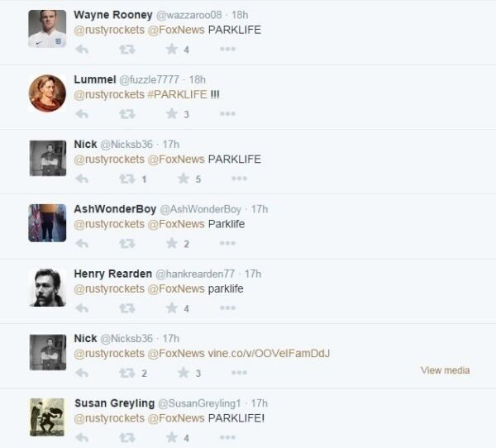The height and width of the screenshot is (448, 496).
Task: Reply to Henry Rearden's parklife tweet
Action: click(x=82, y=308)
